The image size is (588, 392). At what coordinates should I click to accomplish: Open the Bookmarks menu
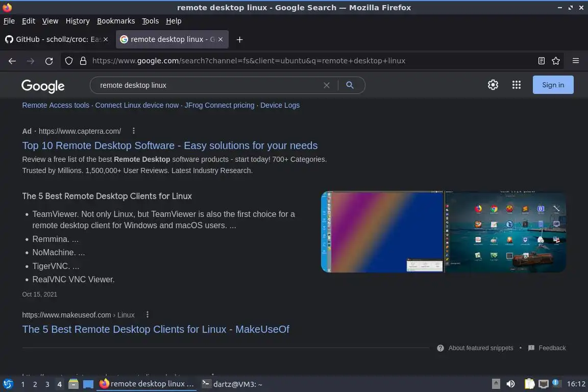[x=116, y=21]
